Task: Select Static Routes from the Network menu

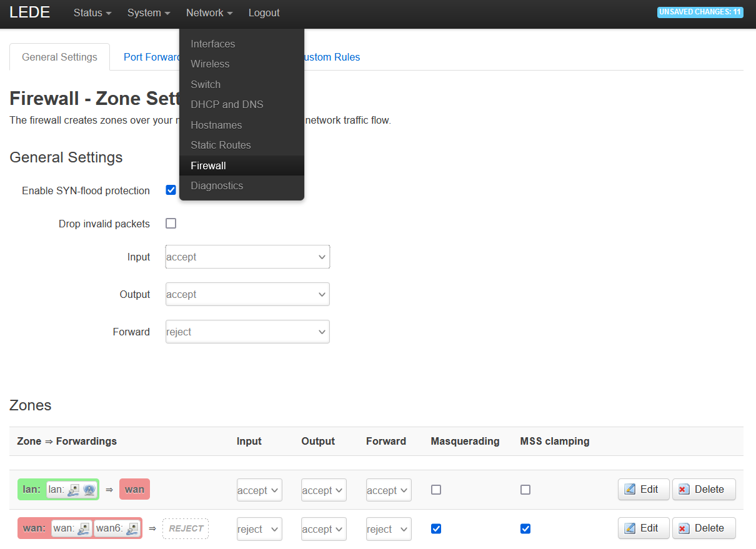Action: click(x=221, y=145)
